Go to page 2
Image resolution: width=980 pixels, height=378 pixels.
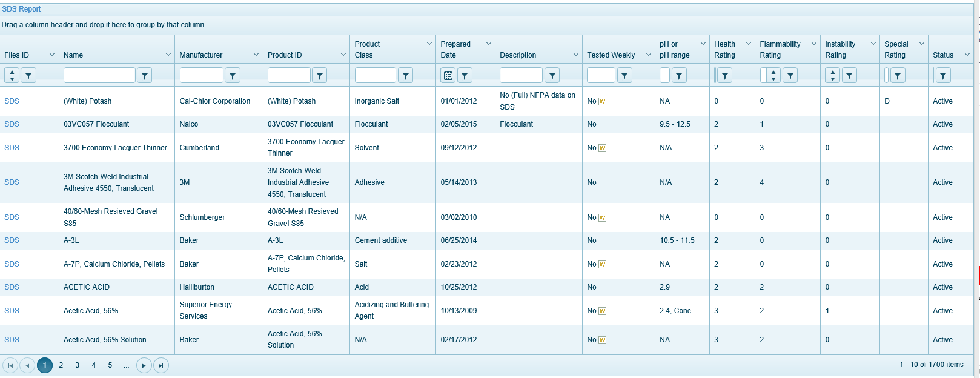click(61, 365)
